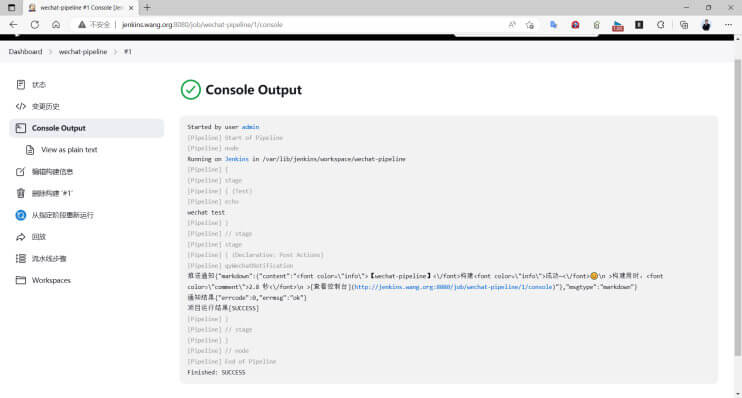
Task: Open the 变更历史 changes code icon
Action: pyautogui.click(x=20, y=106)
